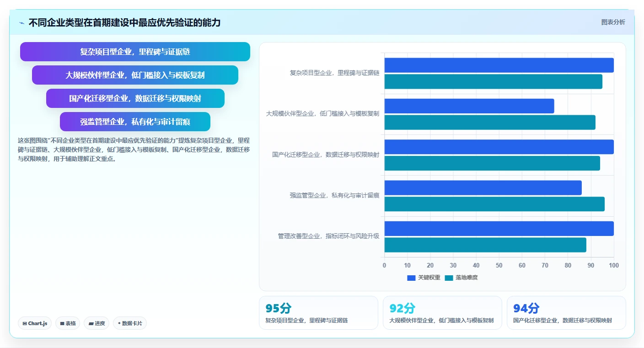Click the 94分 data card
This screenshot has height=348, width=644.
coord(566,313)
